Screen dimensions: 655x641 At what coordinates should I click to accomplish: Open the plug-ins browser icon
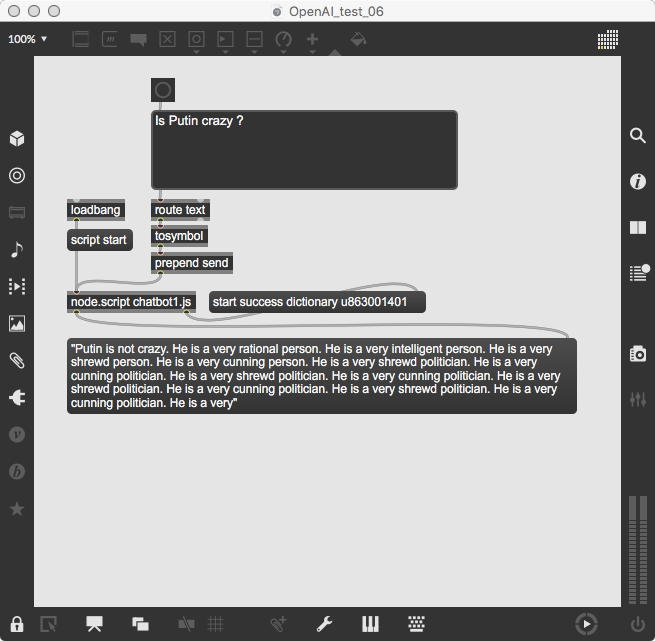pyautogui.click(x=17, y=397)
